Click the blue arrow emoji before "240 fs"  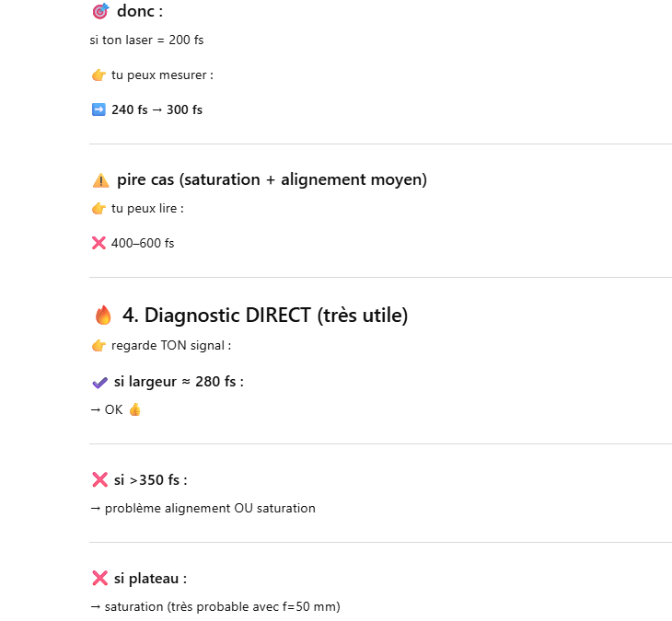click(98, 110)
